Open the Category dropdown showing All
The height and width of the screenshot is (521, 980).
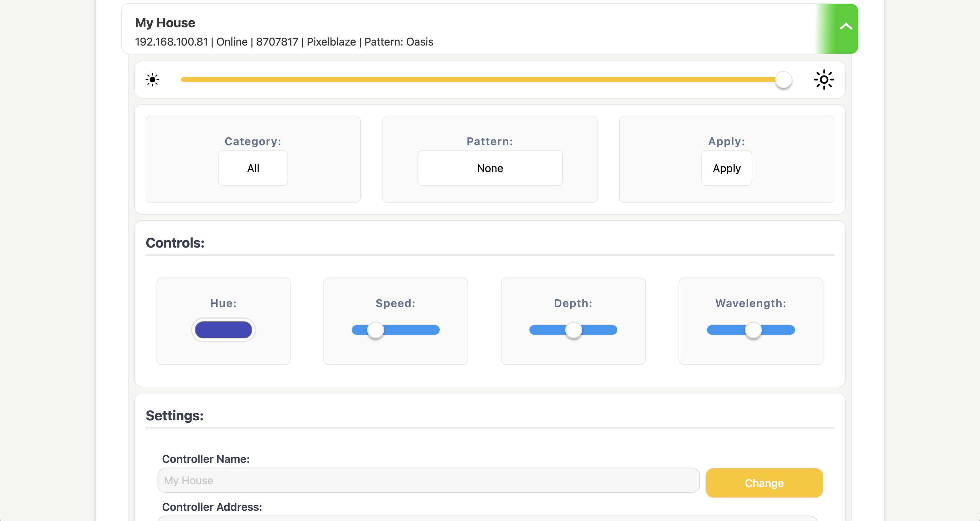(x=253, y=168)
